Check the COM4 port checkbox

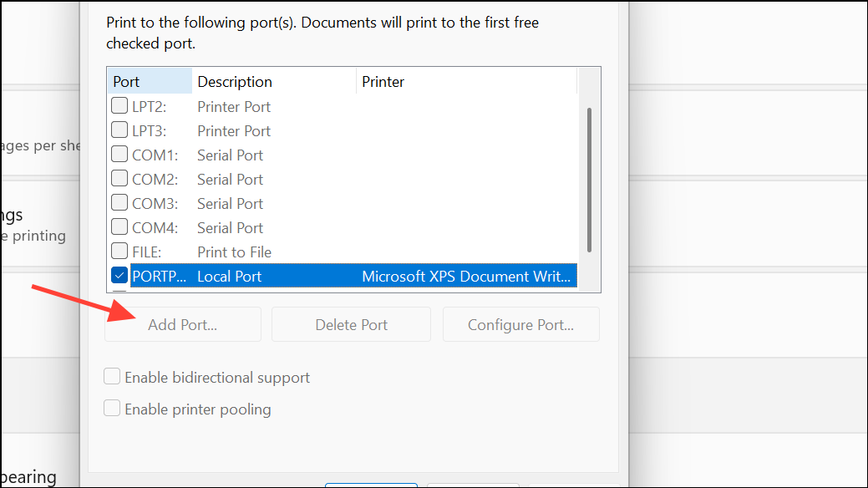(x=119, y=227)
